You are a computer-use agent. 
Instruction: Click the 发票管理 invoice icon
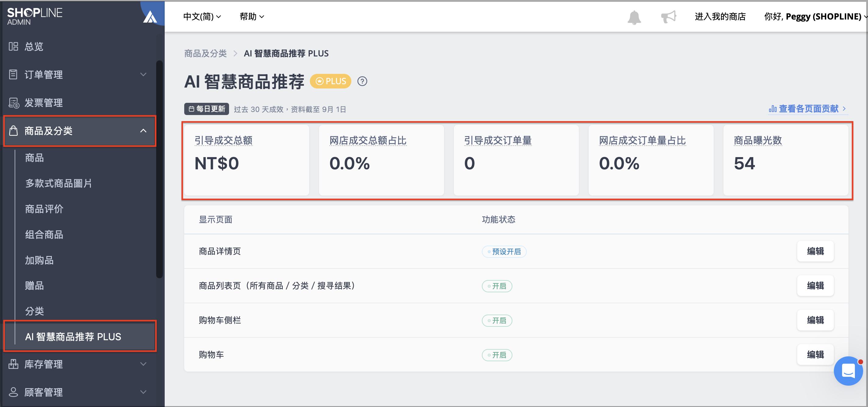(x=13, y=103)
